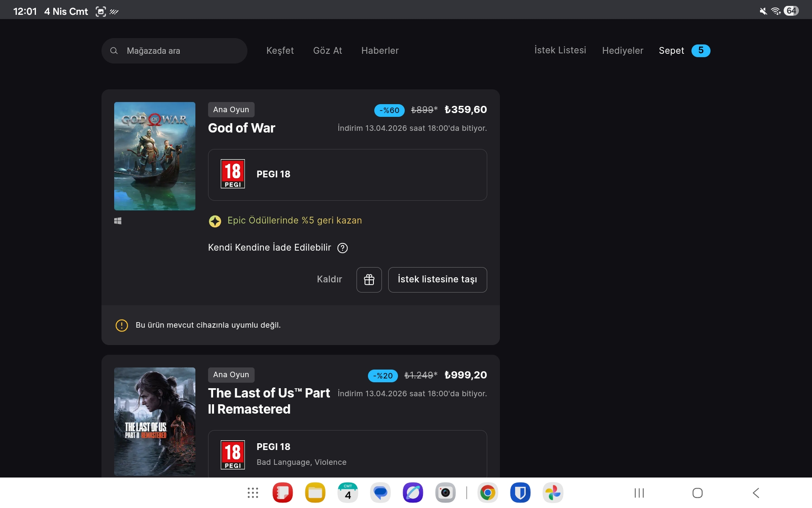Image resolution: width=812 pixels, height=508 pixels.
Task: Open the Sepet cart link
Action: (671, 51)
